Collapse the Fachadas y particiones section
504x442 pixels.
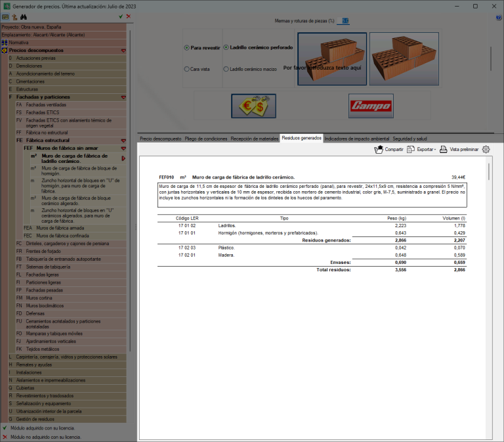tap(123, 97)
